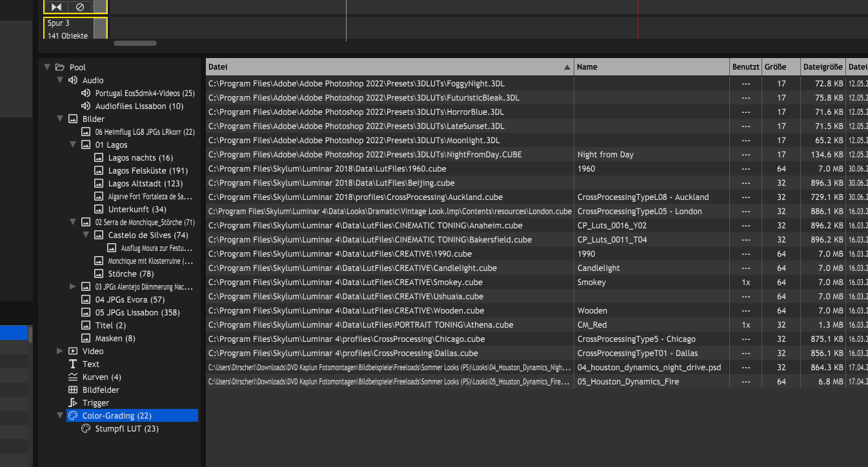Sort by the Größe column header

pos(781,67)
